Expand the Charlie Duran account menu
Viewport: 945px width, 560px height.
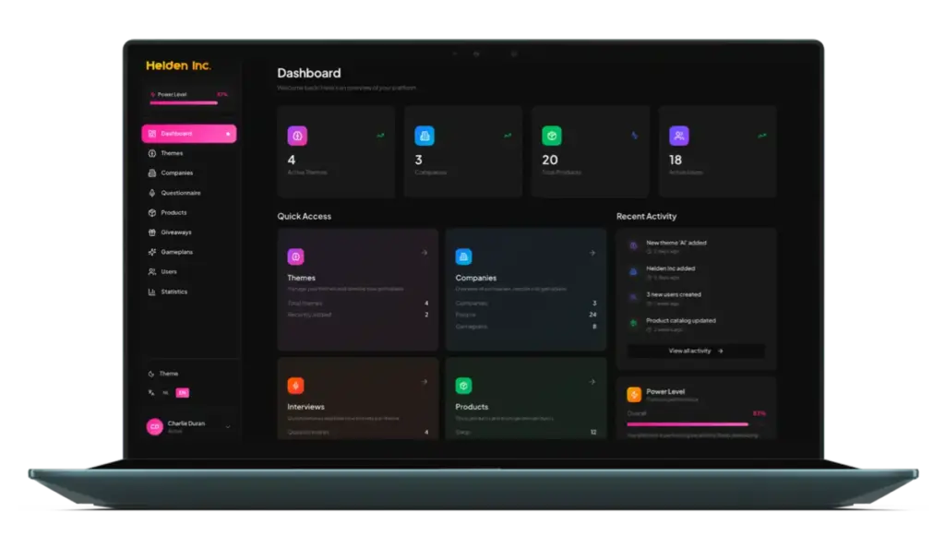click(x=228, y=426)
